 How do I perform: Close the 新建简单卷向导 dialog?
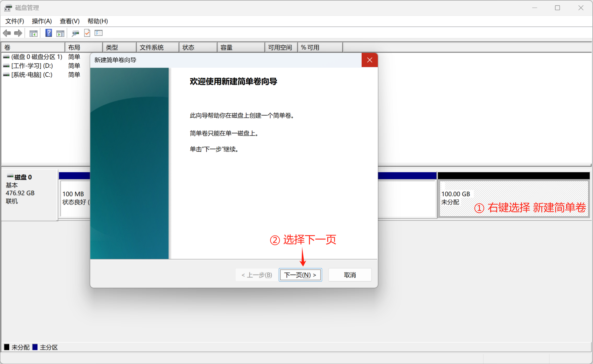pyautogui.click(x=370, y=60)
